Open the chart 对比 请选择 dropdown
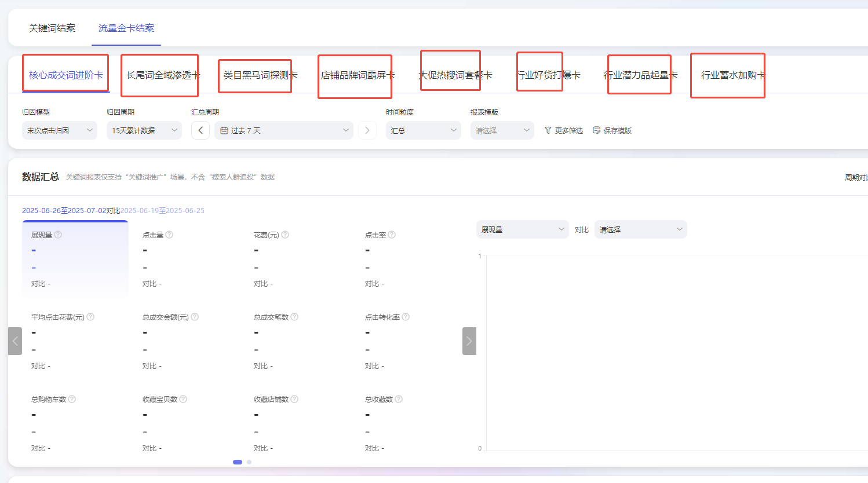The height and width of the screenshot is (483, 868). pos(640,229)
